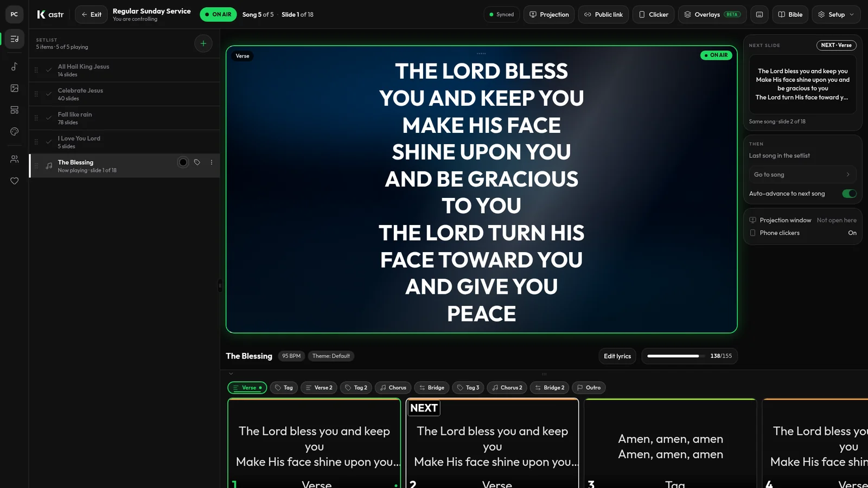Open the three-dot menu for The Blessing
Image resolution: width=868 pixels, height=488 pixels.
212,162
